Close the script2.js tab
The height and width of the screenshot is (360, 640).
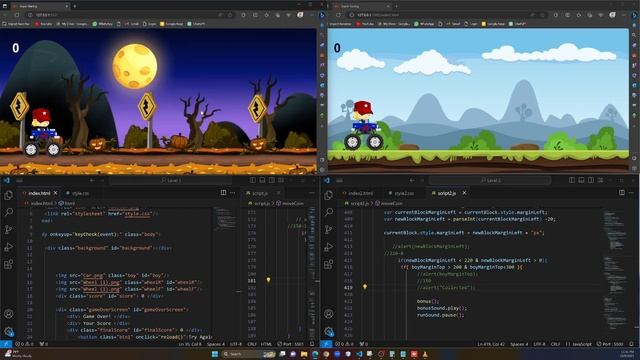[x=464, y=193]
